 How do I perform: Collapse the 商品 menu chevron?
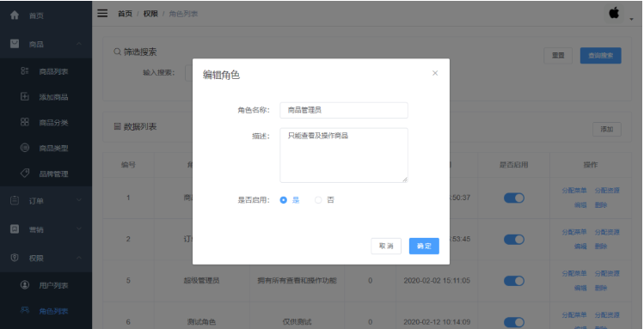tap(79, 44)
